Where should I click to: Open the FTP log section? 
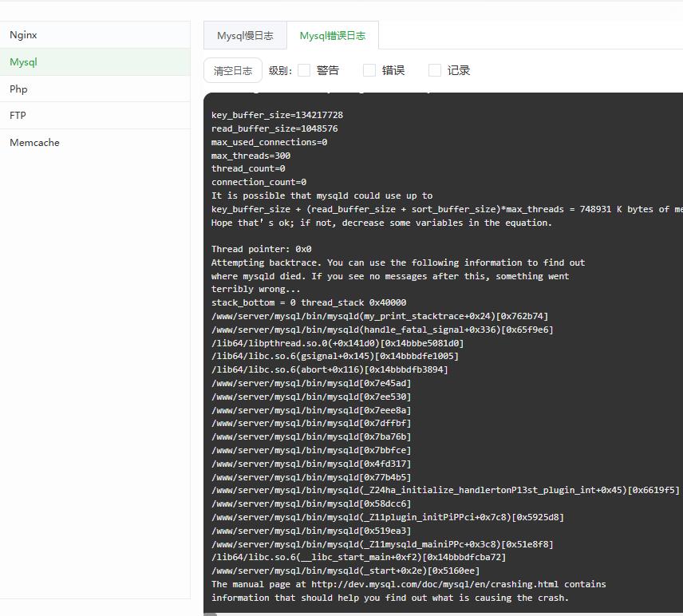[x=95, y=116]
